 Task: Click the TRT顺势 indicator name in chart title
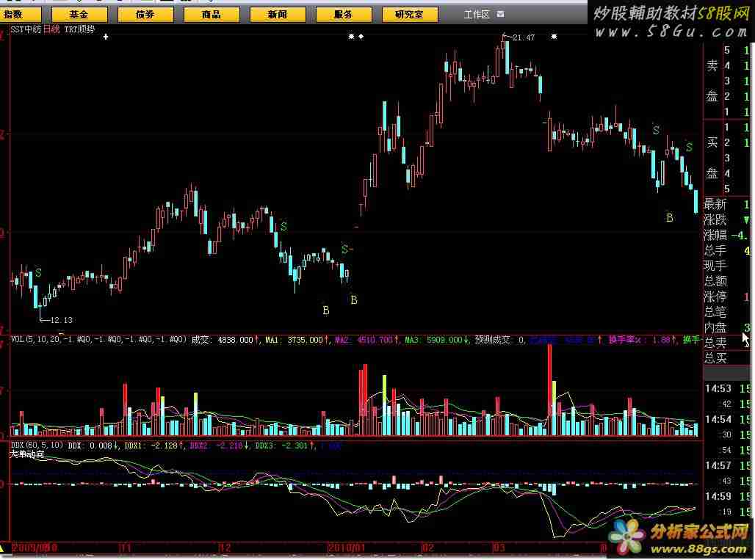pyautogui.click(x=80, y=29)
